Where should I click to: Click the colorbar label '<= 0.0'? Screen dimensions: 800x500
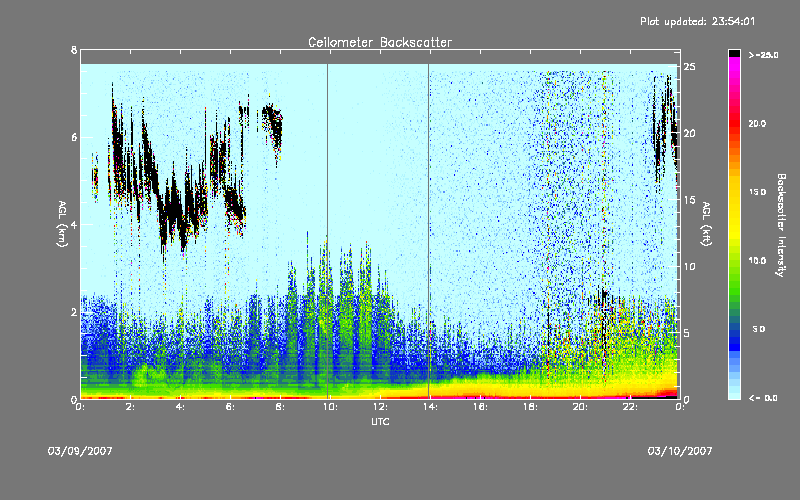pos(763,398)
